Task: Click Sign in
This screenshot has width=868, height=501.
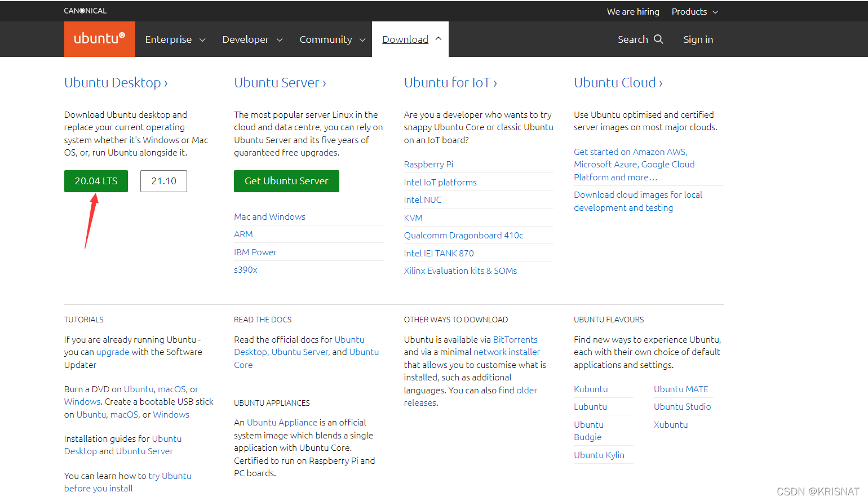Action: (x=698, y=39)
